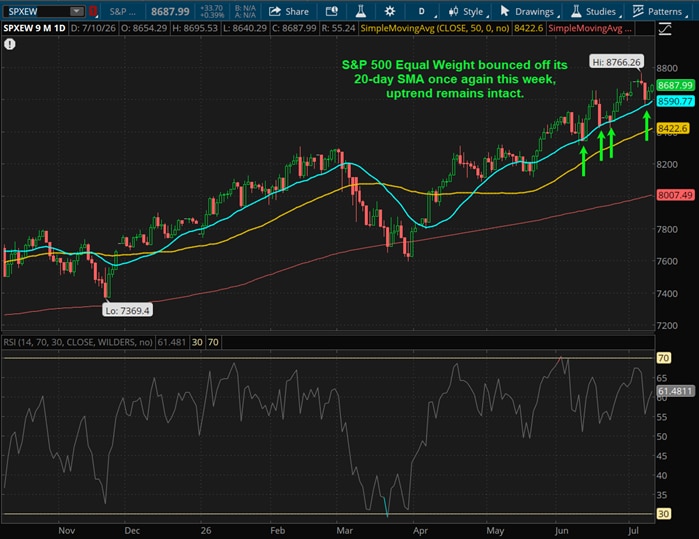
Task: Click the red symbol link indicator icon
Action: [x=93, y=11]
